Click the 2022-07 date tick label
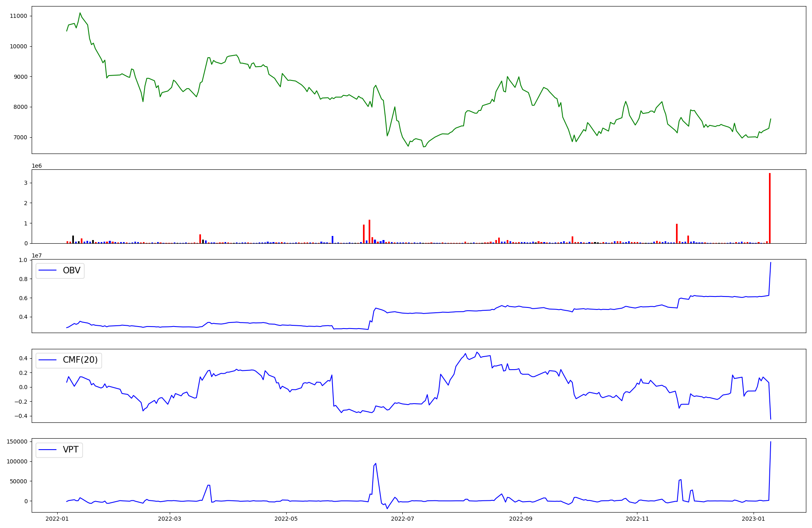This screenshot has width=812, height=528. coord(403,519)
